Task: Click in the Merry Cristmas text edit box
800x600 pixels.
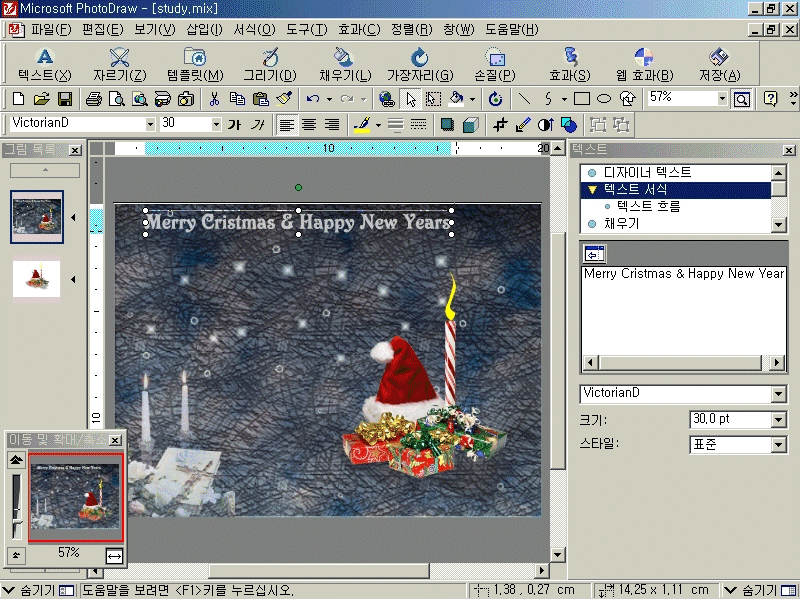Action: coord(684,311)
